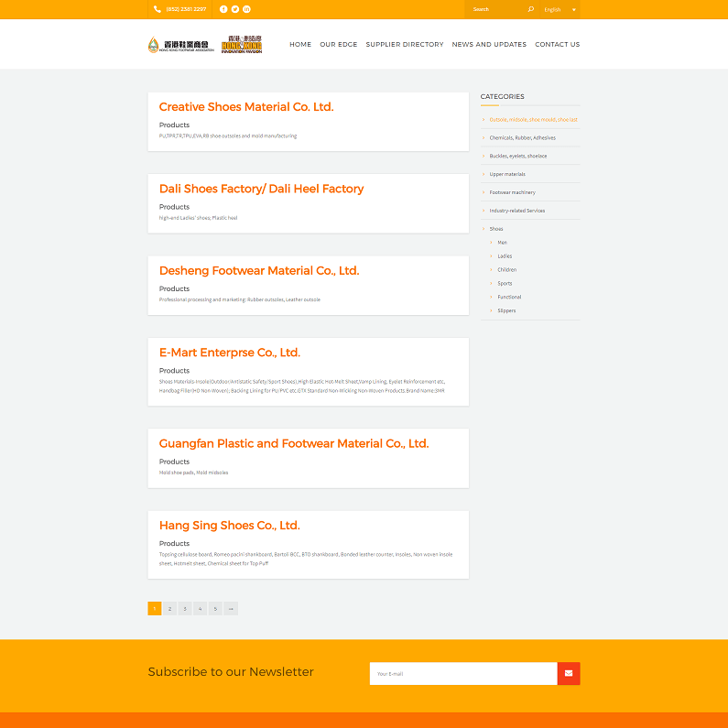Viewport: 728px width, 728px height.
Task: Select the Men subcategory
Action: [502, 243]
